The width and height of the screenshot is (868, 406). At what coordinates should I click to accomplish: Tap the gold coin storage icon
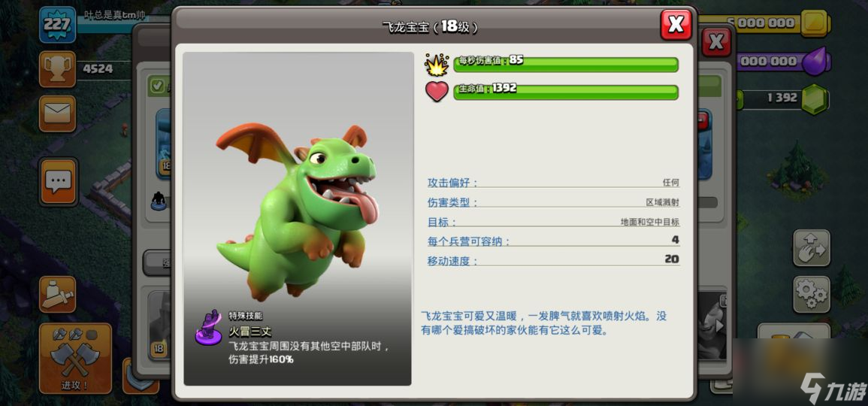point(816,23)
